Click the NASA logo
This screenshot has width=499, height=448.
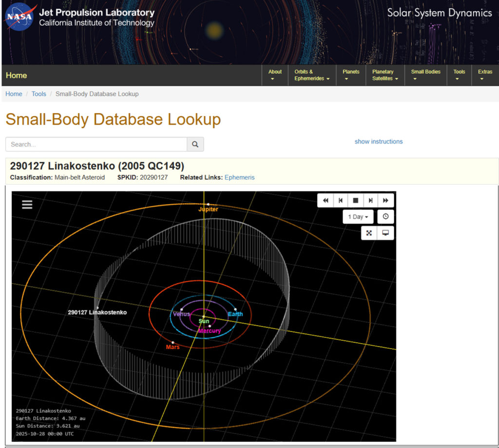coord(19,18)
